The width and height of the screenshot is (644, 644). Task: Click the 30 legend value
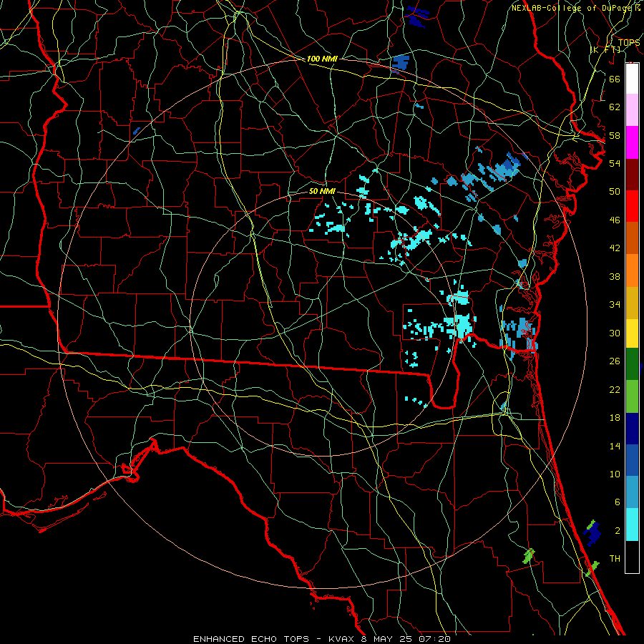click(x=615, y=333)
